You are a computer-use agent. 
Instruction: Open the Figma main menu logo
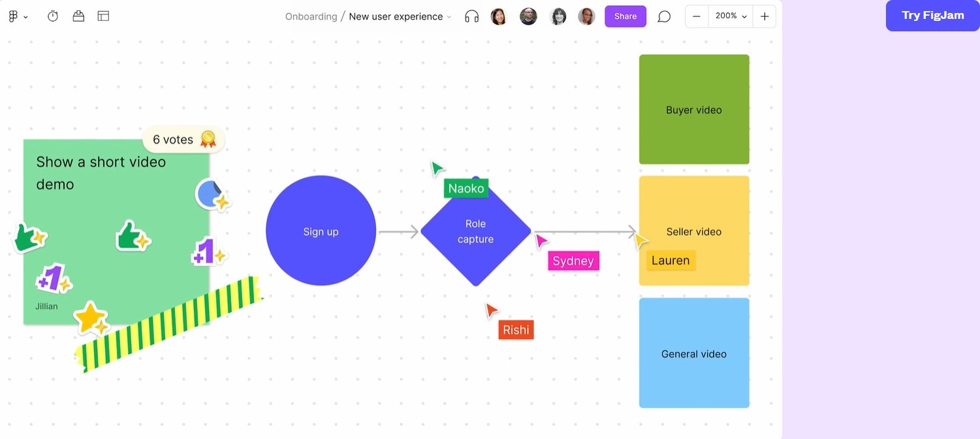[13, 16]
